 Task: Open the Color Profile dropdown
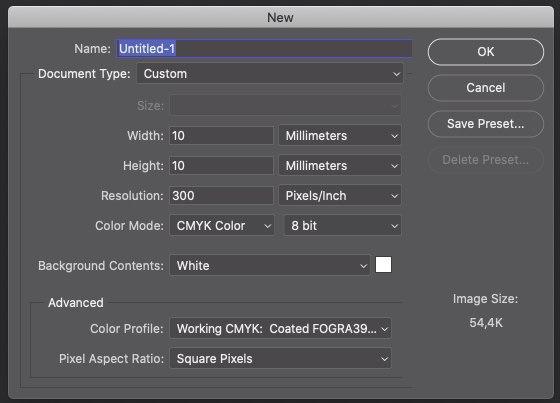pos(280,328)
